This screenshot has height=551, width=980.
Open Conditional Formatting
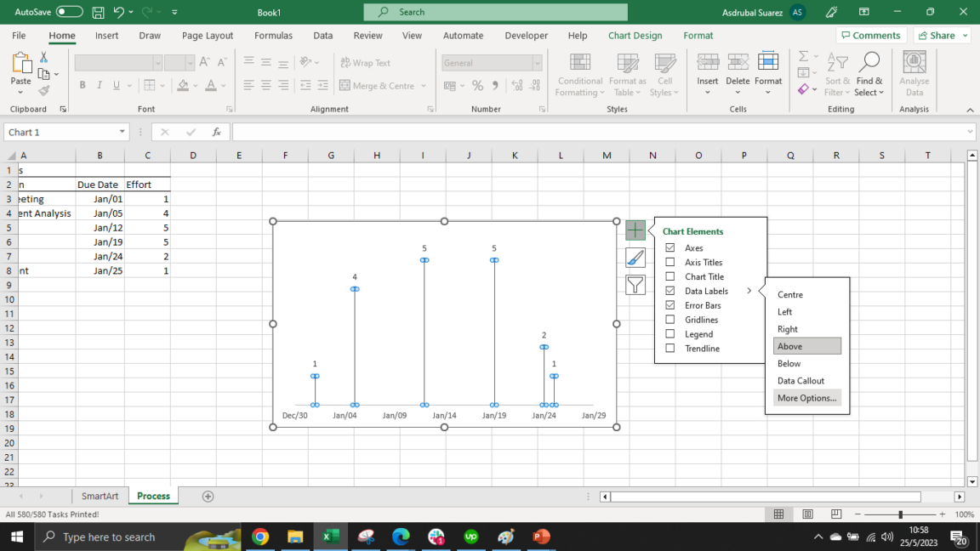pos(579,75)
